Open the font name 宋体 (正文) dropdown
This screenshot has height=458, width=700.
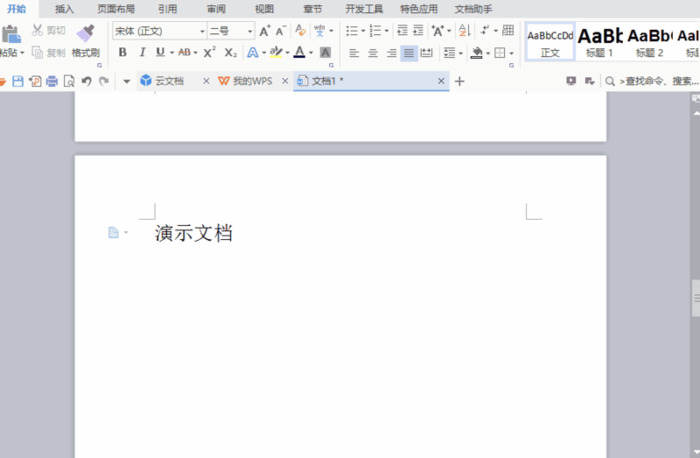coord(202,31)
